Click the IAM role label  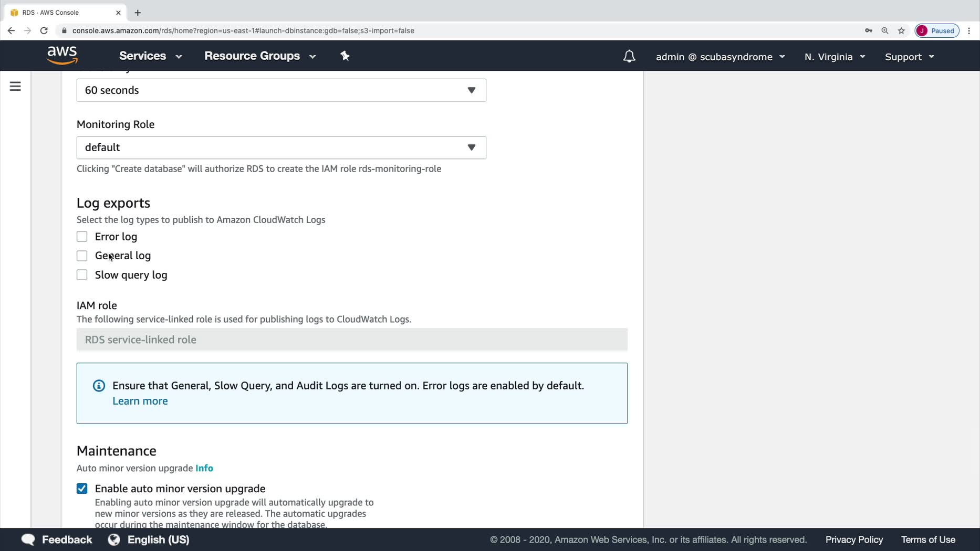(97, 305)
